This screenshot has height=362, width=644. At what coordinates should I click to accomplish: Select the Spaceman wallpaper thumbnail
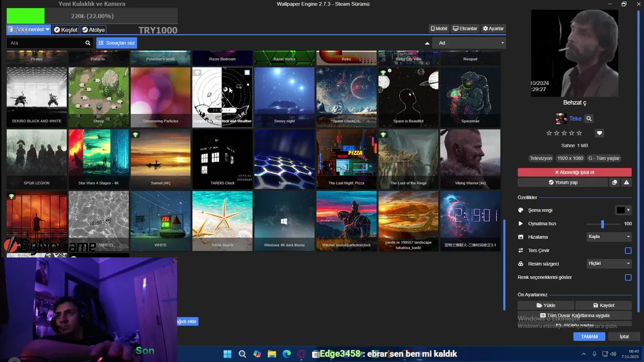pos(470,97)
